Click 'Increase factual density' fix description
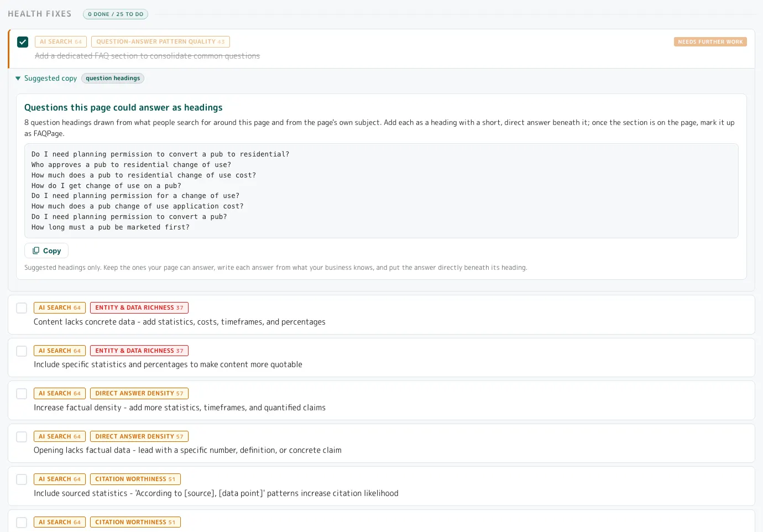This screenshot has width=763, height=532. [x=180, y=408]
